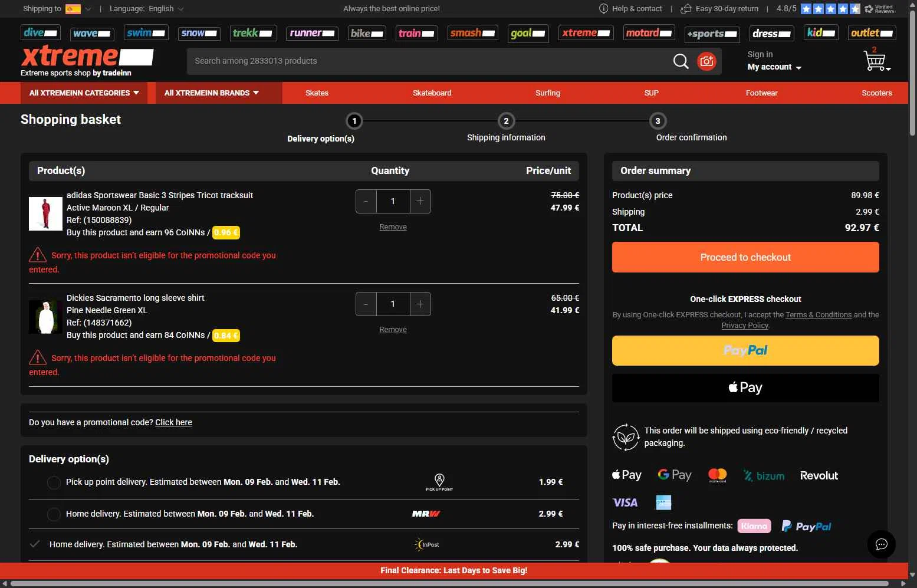Open the wave store logo link
917x588 pixels.
click(x=92, y=34)
